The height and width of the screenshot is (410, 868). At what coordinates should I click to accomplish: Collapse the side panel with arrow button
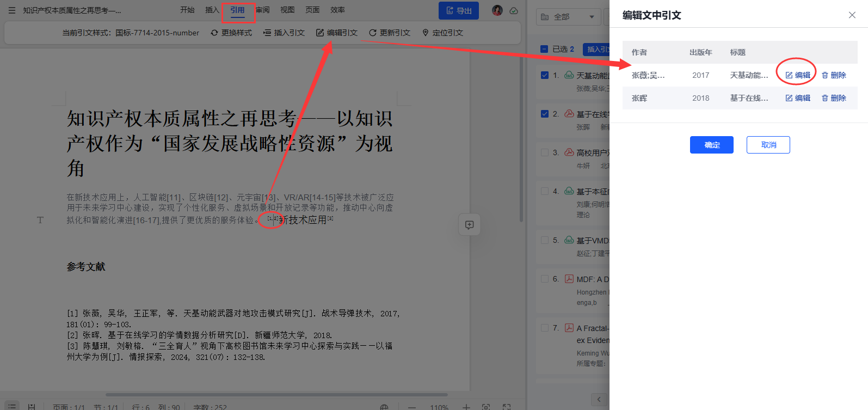pos(599,399)
